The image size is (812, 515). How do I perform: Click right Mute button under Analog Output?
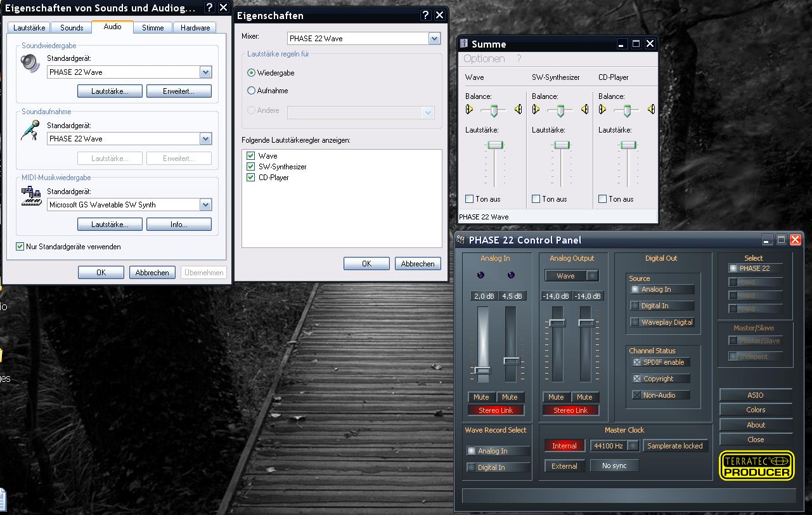point(584,397)
